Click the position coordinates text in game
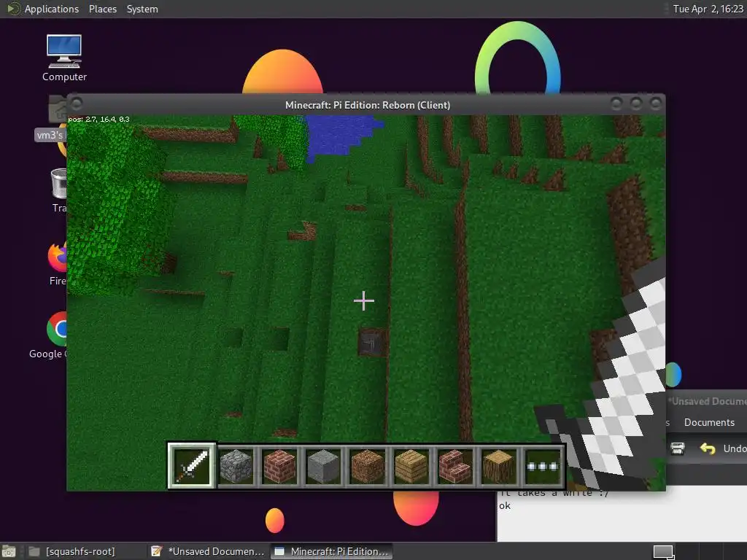Viewport: 747px width, 560px height. click(98, 119)
